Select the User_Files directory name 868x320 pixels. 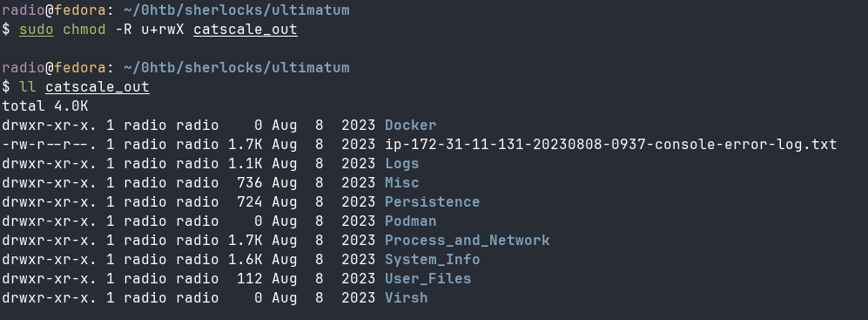tap(428, 278)
